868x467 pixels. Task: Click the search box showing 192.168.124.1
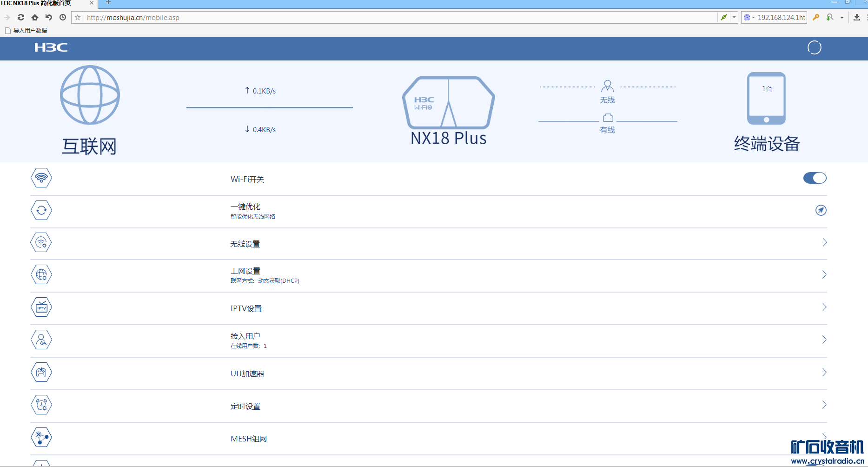click(781, 17)
